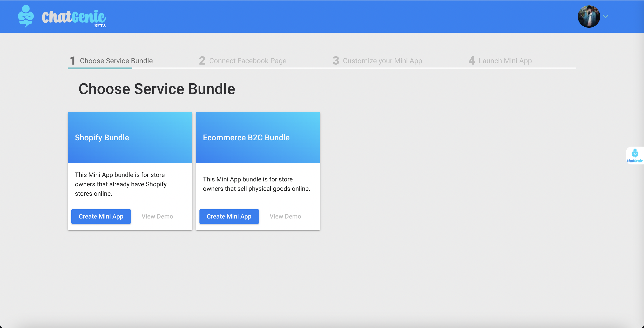Screen dimensions: 644x328
Task: Click Shopify bundle description text
Action: pyautogui.click(x=121, y=184)
